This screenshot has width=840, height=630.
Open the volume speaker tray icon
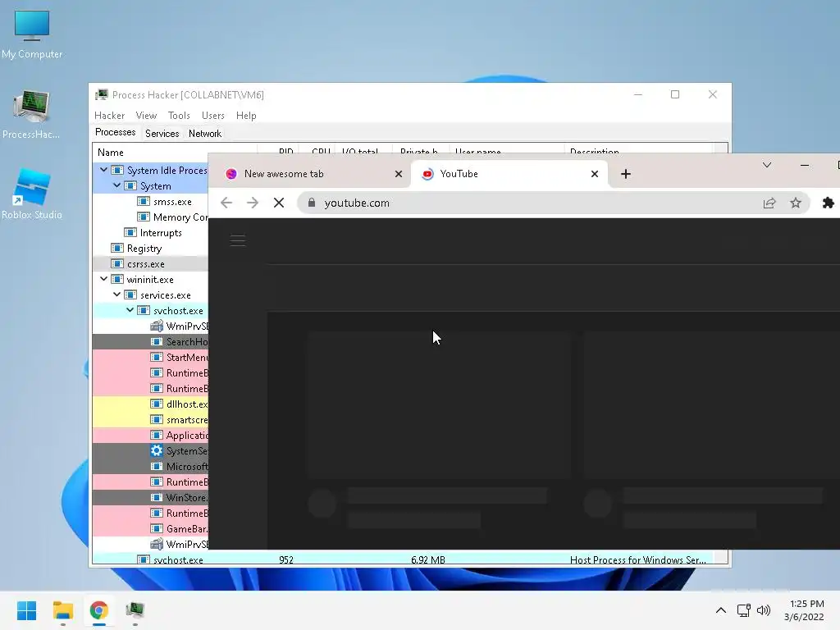(x=764, y=610)
